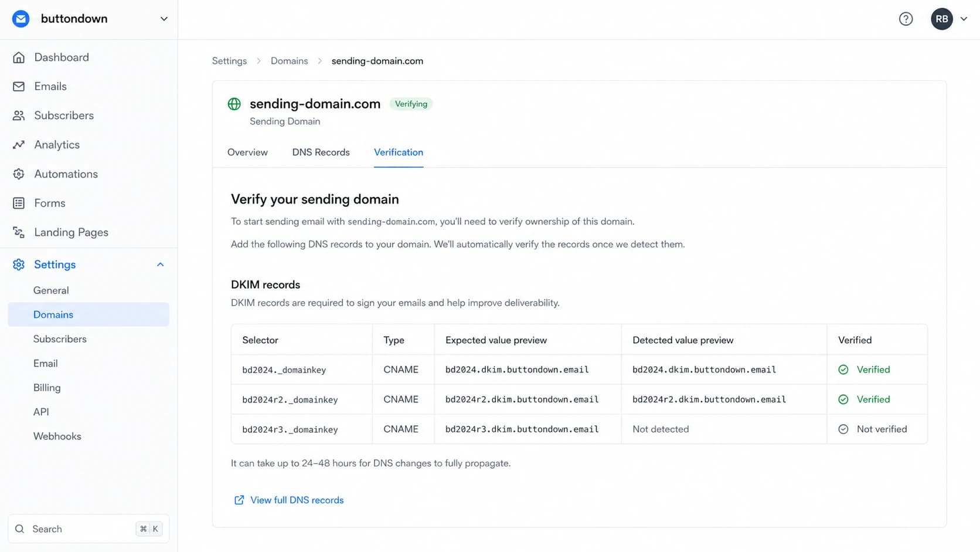Open Email settings submenu item
This screenshot has width=980, height=552.
[x=45, y=364]
